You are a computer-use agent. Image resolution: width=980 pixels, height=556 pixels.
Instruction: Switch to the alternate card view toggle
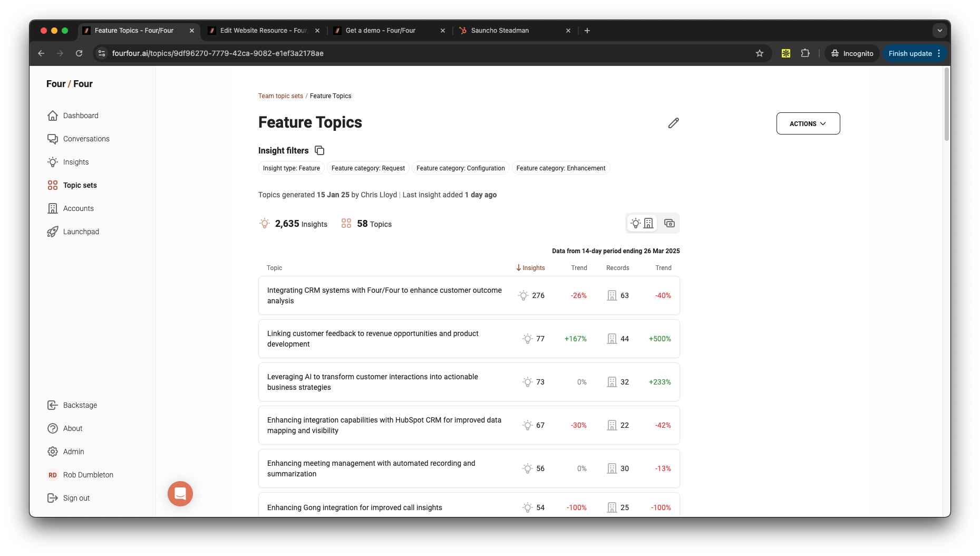point(669,224)
